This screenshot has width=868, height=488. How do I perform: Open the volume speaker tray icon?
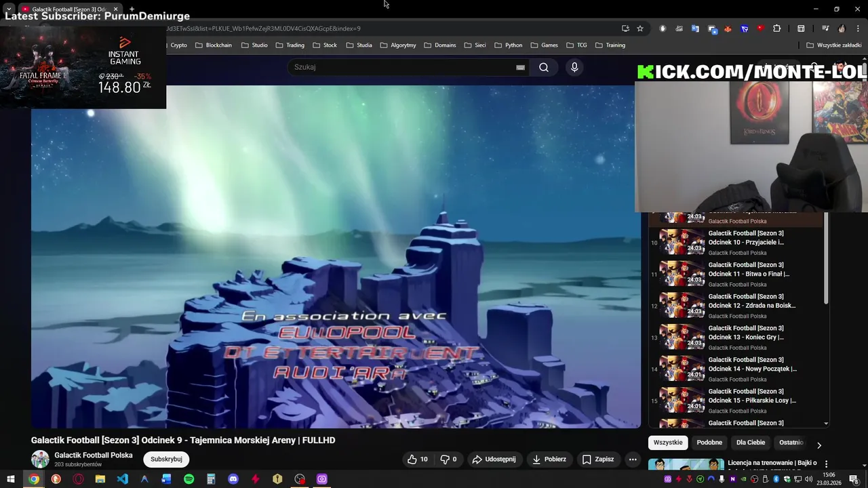808,479
